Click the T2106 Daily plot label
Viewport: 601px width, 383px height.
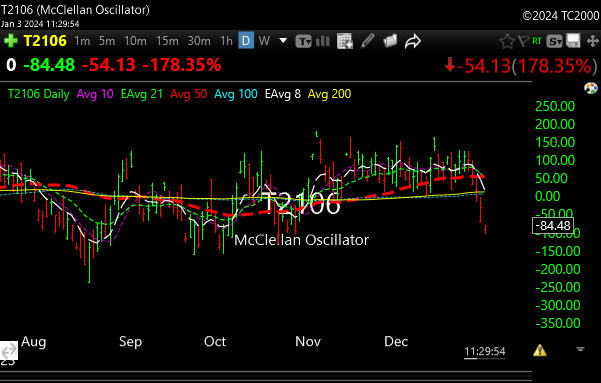click(x=39, y=94)
